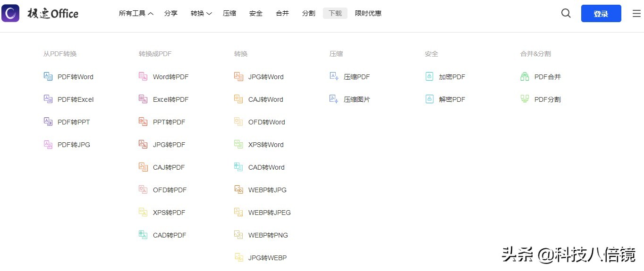Image resolution: width=644 pixels, height=271 pixels.
Task: Open the PDF分割 link
Action: coord(548,99)
